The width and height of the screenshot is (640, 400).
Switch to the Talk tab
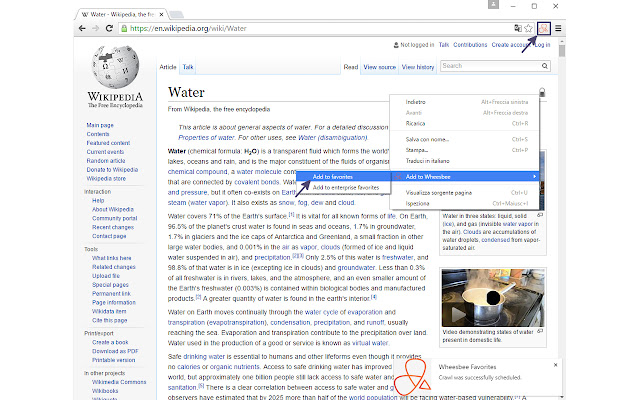click(x=188, y=67)
